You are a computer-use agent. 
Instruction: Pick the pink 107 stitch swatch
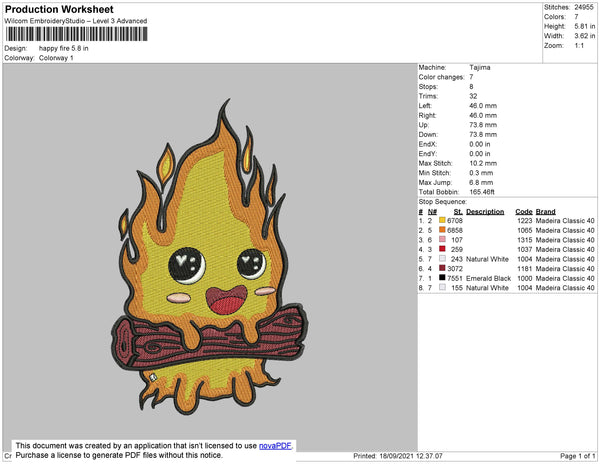pos(442,239)
